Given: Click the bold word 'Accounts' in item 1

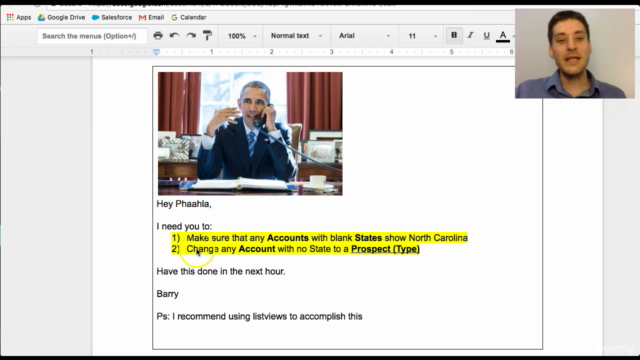Looking at the screenshot, I should click(x=288, y=238).
